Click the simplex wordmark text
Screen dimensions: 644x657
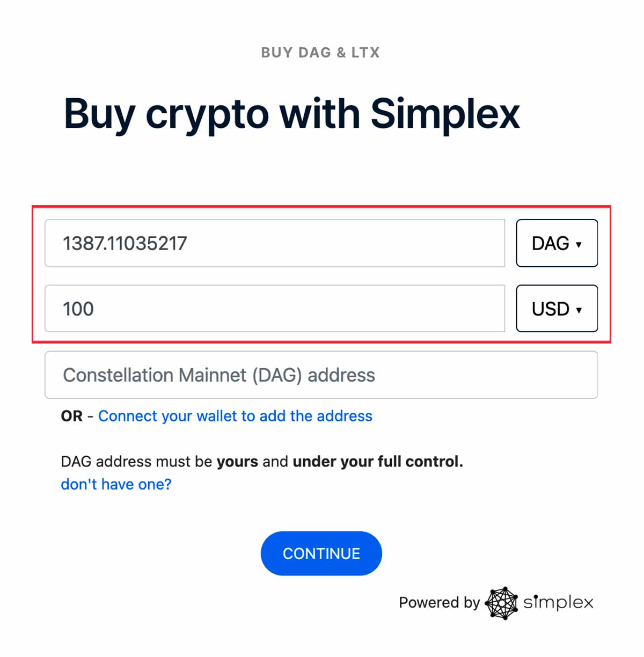(558, 602)
